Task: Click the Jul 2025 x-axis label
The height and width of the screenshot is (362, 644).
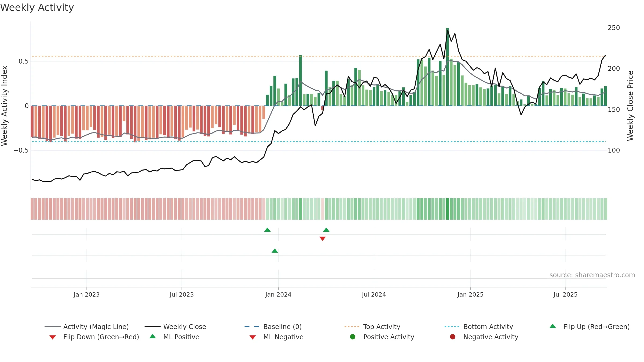Action: click(x=565, y=295)
